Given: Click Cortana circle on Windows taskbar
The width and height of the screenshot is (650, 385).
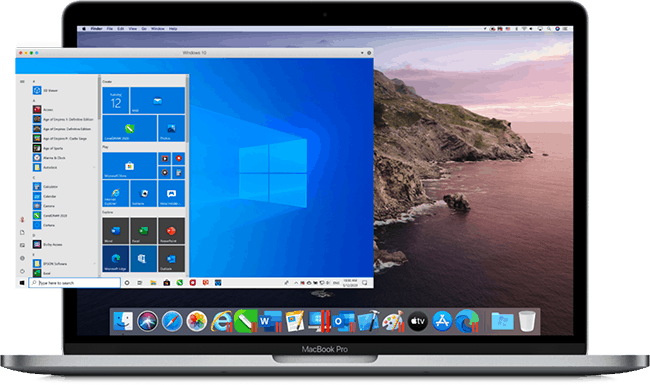Looking at the screenshot, I should [x=127, y=283].
